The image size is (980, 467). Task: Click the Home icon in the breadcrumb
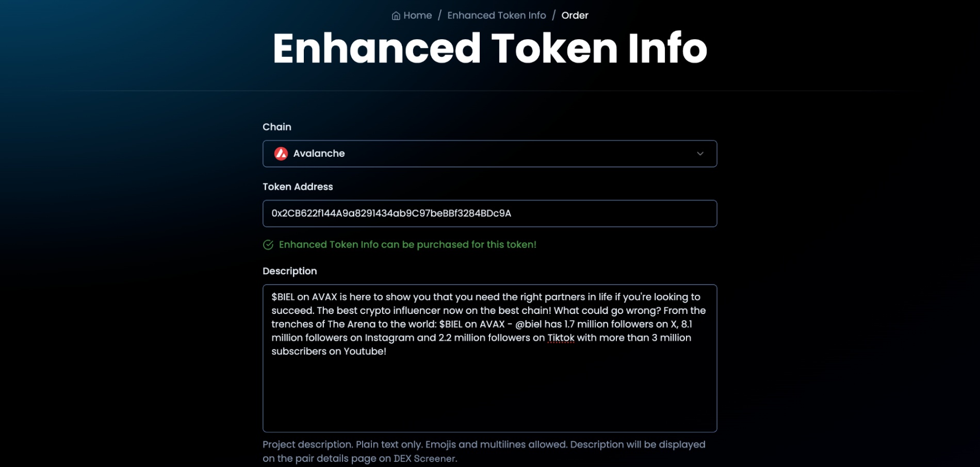pyautogui.click(x=396, y=16)
